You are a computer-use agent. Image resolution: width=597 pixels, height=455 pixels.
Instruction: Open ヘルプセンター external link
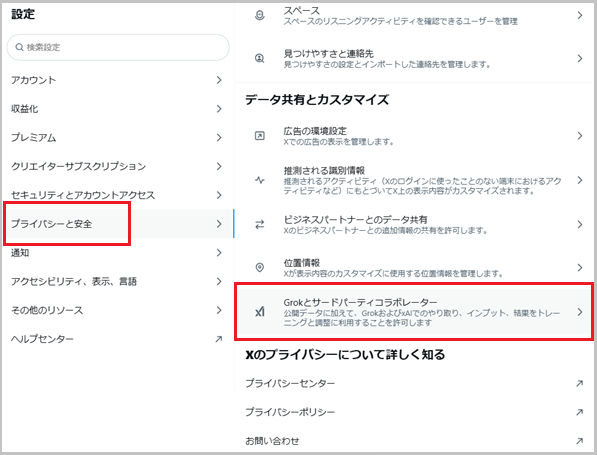[118, 339]
